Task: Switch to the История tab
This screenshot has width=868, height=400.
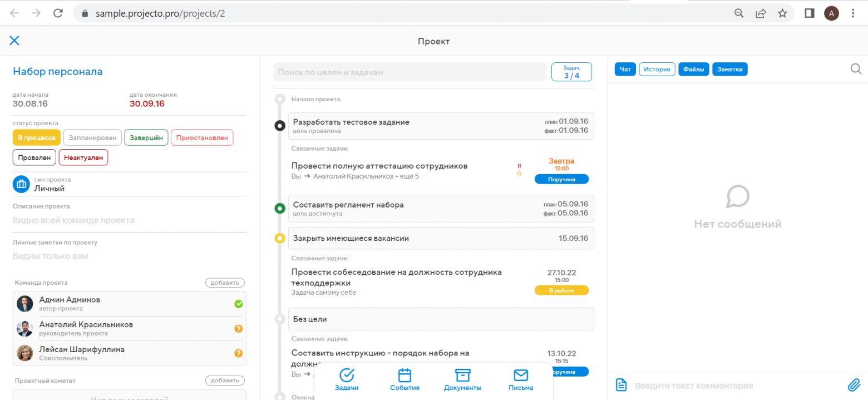Action: pyautogui.click(x=657, y=69)
